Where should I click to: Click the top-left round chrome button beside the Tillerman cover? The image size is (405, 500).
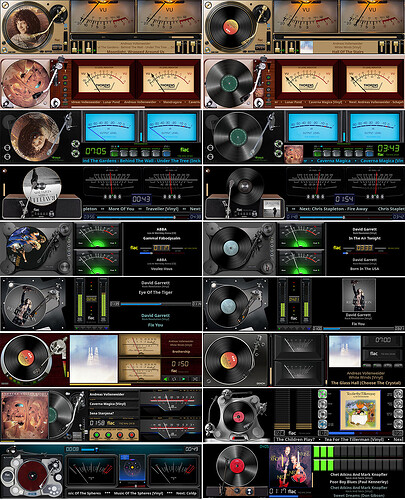[322, 394]
